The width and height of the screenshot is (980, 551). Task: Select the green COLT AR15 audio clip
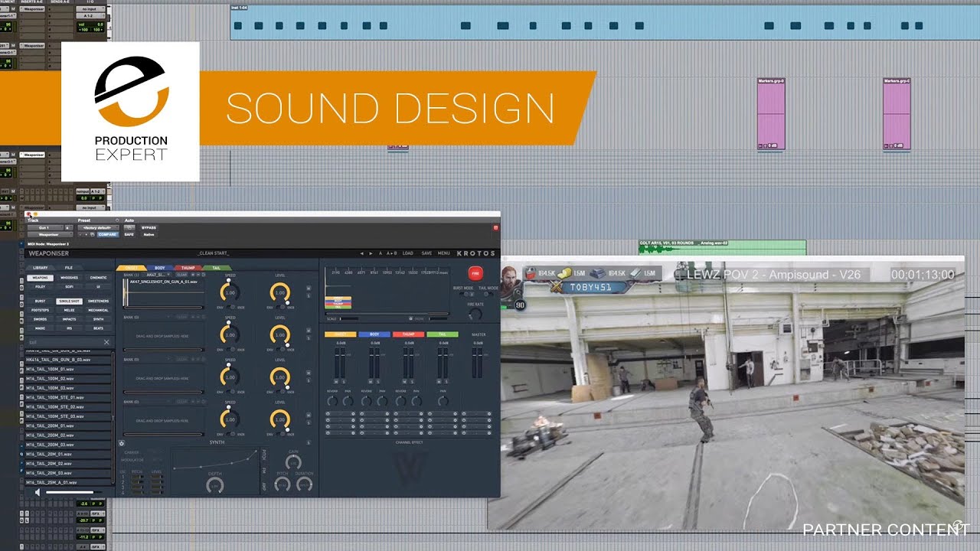pyautogui.click(x=722, y=246)
